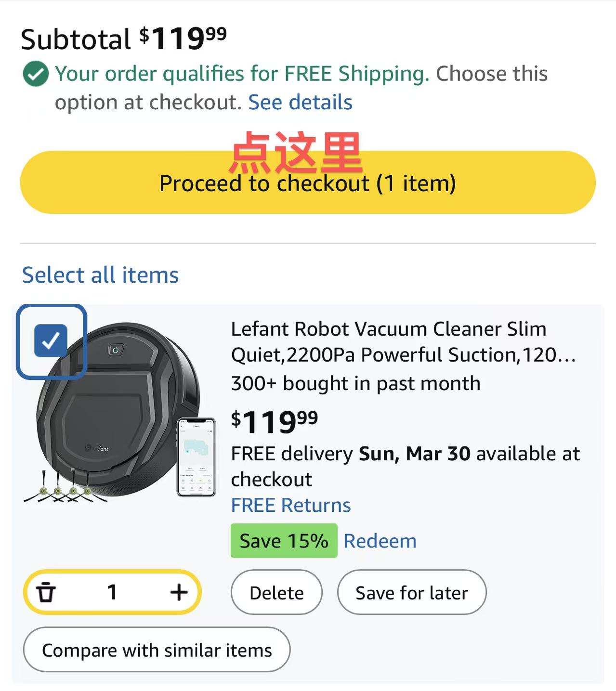Tap Select all items

(x=100, y=275)
